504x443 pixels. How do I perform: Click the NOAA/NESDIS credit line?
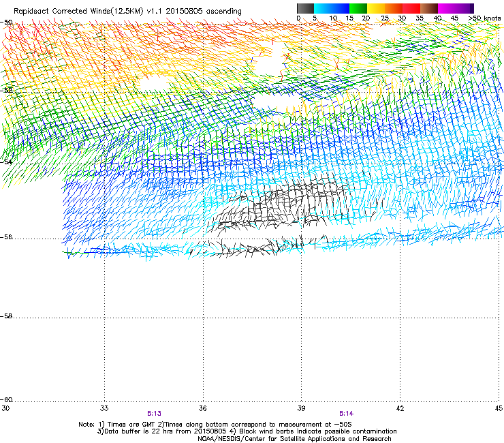tap(294, 438)
